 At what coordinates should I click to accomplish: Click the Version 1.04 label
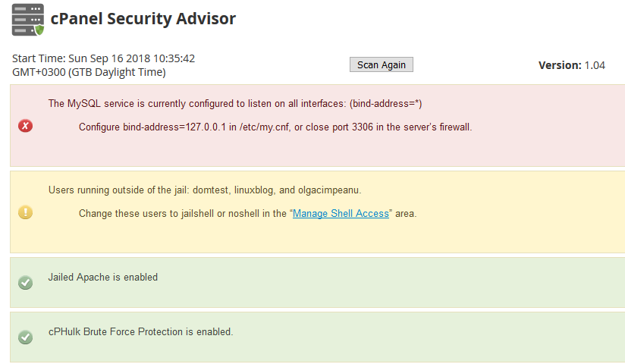[x=572, y=65]
